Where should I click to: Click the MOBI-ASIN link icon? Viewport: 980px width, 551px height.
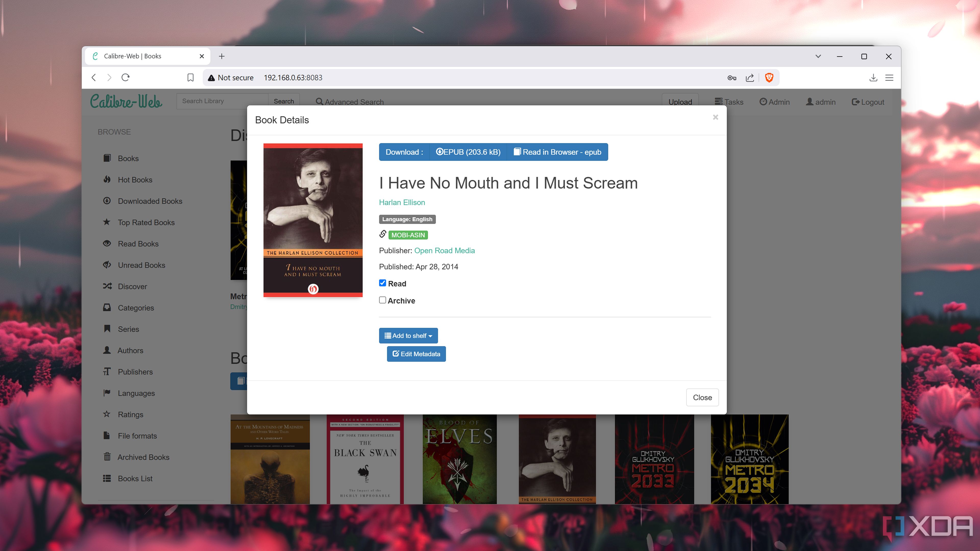(382, 234)
